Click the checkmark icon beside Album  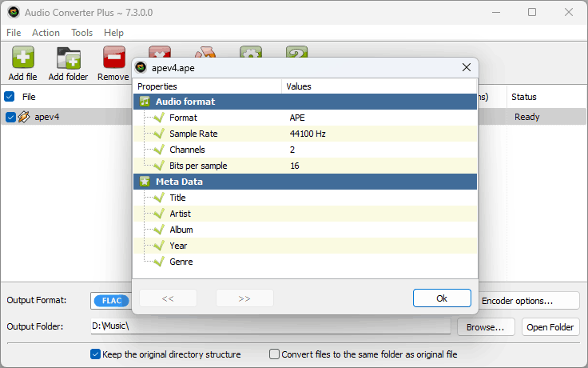tap(159, 230)
